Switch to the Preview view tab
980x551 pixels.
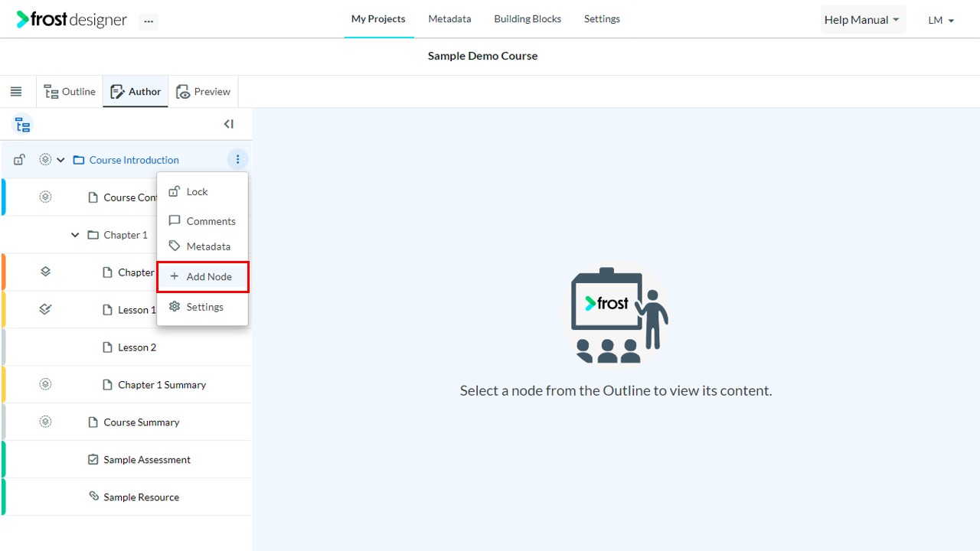204,92
